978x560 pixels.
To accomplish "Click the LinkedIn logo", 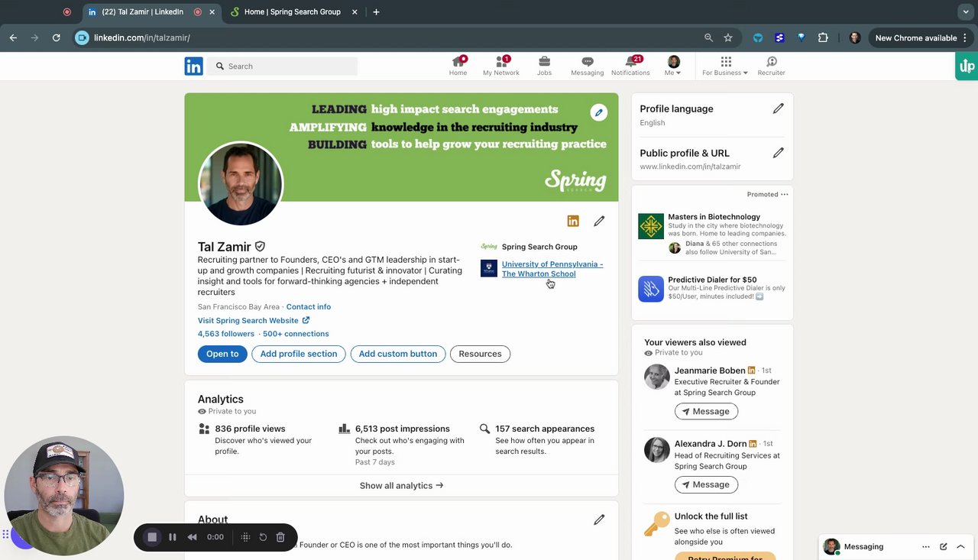I will pyautogui.click(x=193, y=66).
